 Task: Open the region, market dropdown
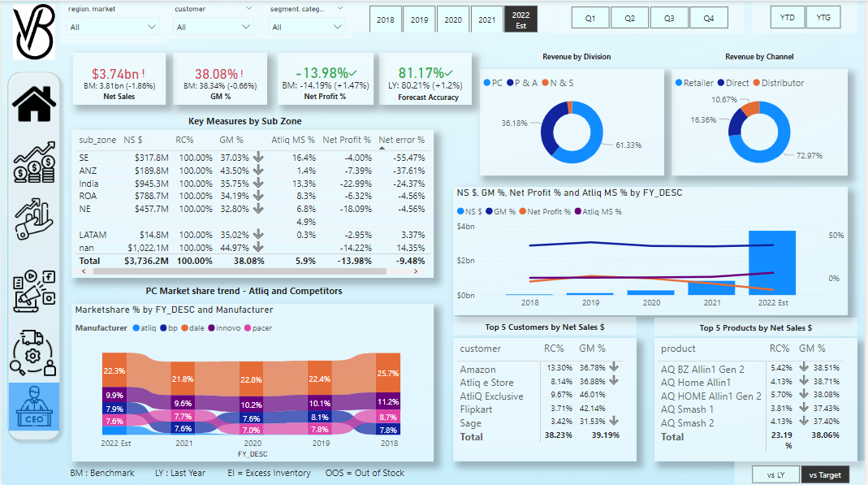113,27
